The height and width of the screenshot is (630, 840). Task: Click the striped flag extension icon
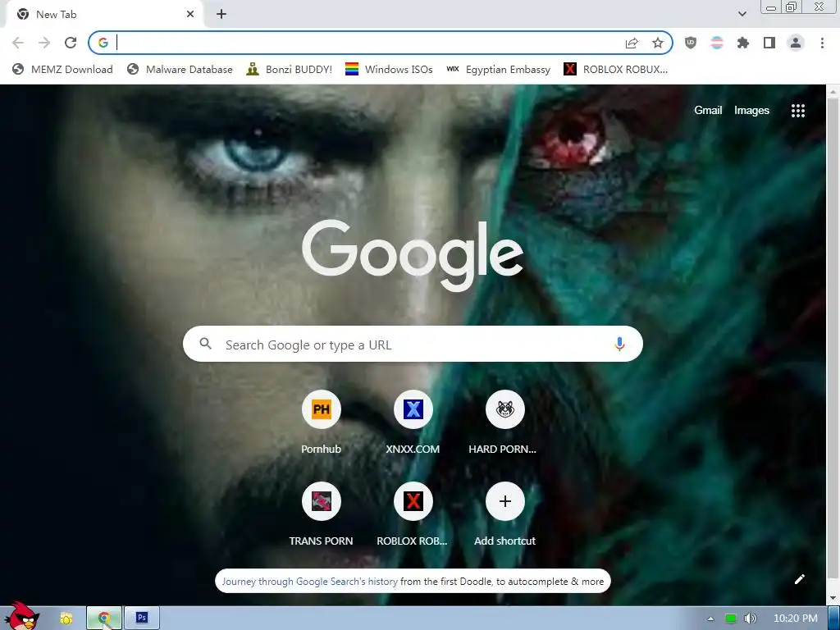click(x=717, y=43)
